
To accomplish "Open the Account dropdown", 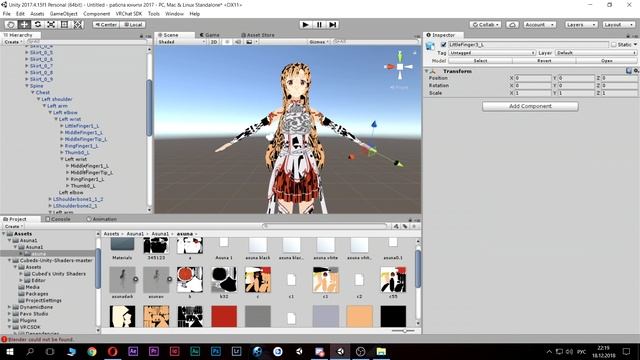I will coord(540,24).
